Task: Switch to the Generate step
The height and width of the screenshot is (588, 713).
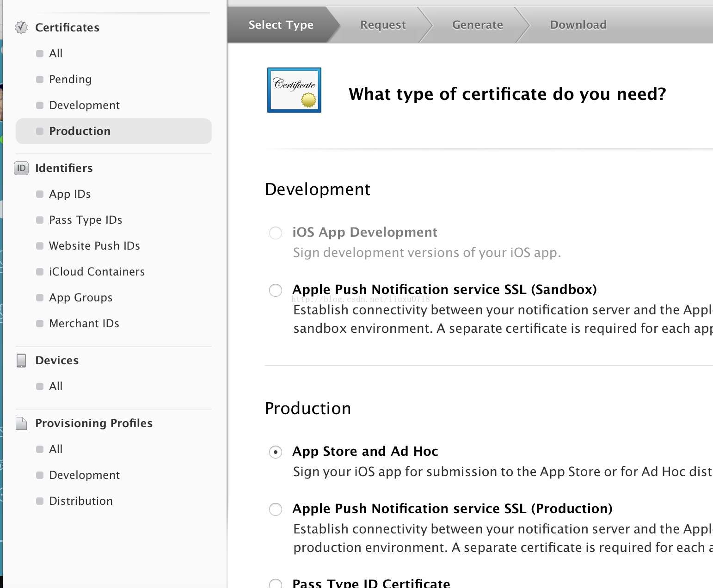Action: click(477, 25)
